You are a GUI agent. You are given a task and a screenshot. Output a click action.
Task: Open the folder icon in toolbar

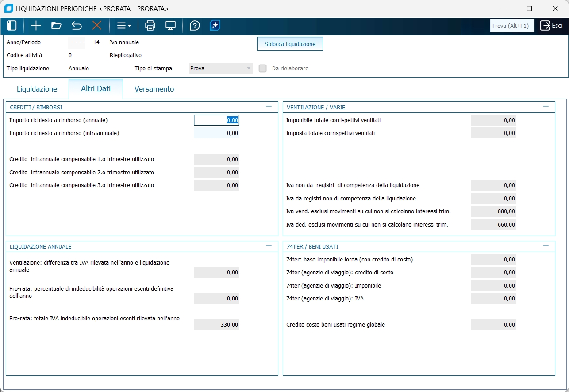[56, 26]
